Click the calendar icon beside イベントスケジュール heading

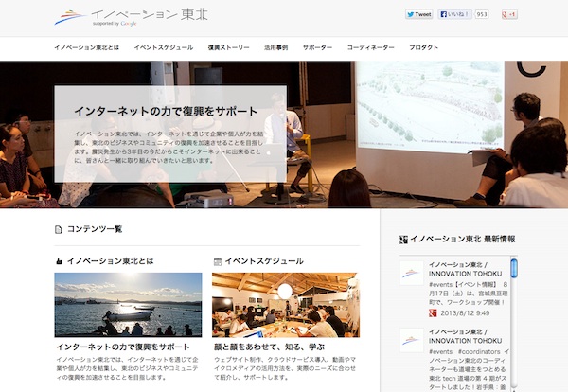(x=217, y=260)
